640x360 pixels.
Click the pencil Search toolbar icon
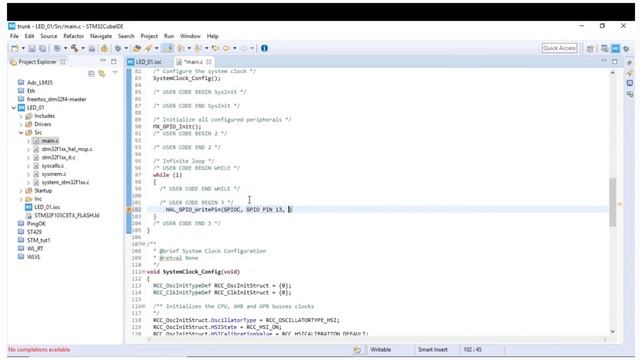149,48
